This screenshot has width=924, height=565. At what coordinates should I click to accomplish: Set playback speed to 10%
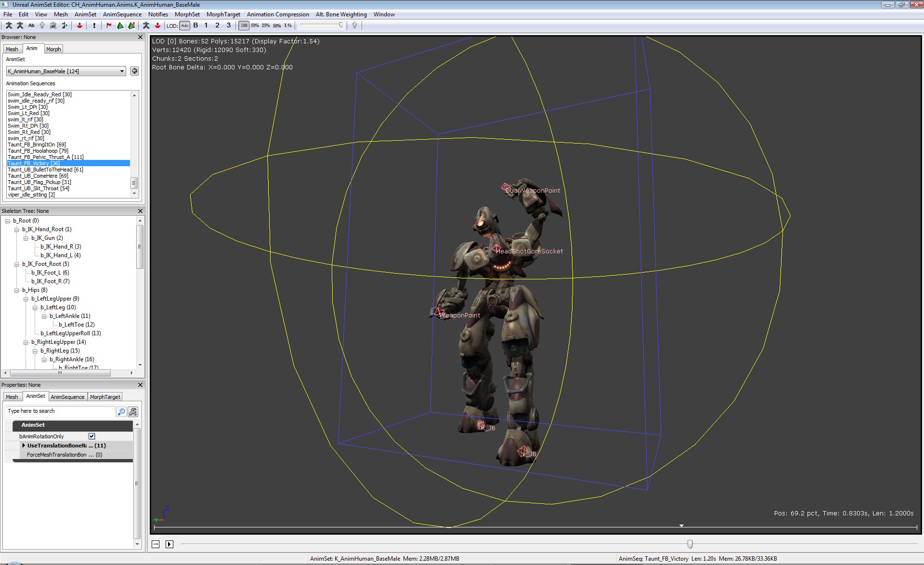tap(277, 26)
